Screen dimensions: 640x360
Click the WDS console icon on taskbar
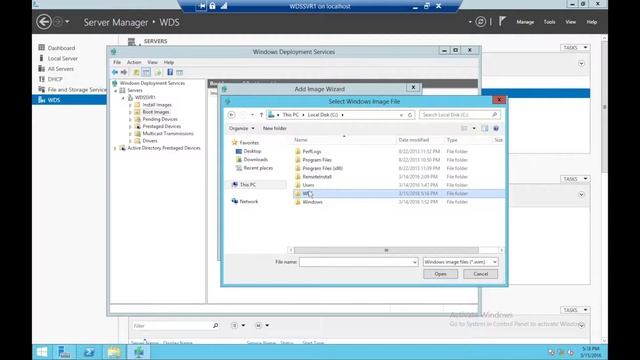pos(139,352)
